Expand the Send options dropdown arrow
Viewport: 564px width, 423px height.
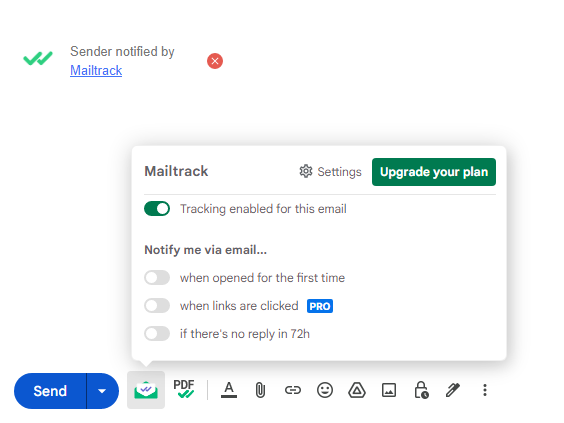click(x=103, y=391)
